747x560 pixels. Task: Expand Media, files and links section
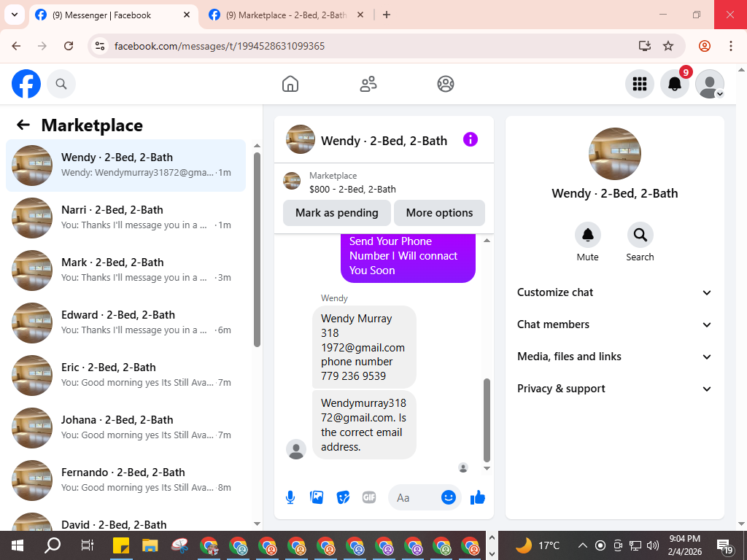click(614, 357)
